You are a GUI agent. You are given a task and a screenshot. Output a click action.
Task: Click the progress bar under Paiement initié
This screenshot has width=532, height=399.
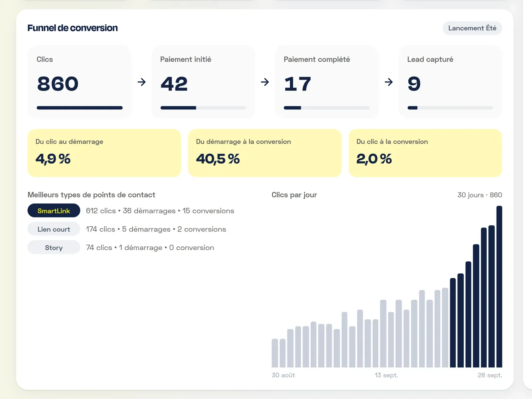[x=203, y=108]
